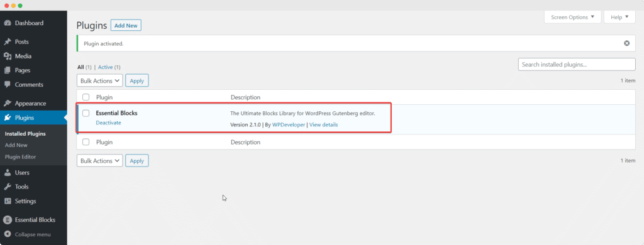Screen dimensions: 644x245
Task: Open the Tools menu label
Action: tap(22, 187)
